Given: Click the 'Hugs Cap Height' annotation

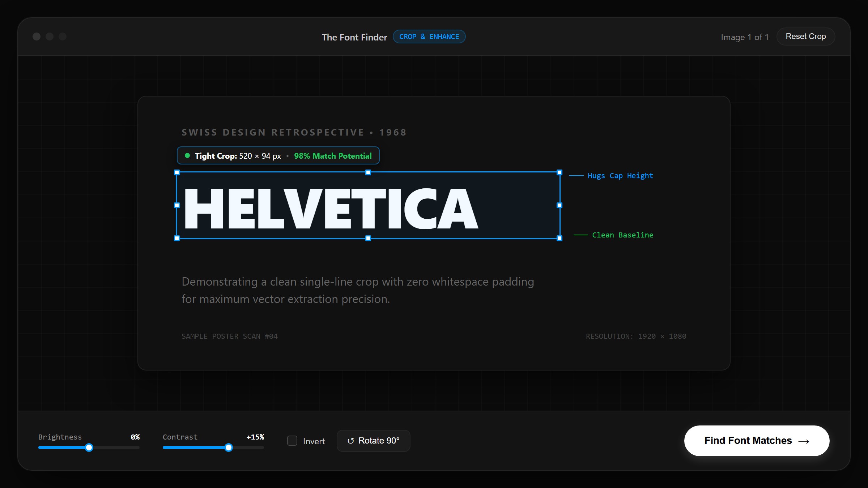Looking at the screenshot, I should (620, 176).
